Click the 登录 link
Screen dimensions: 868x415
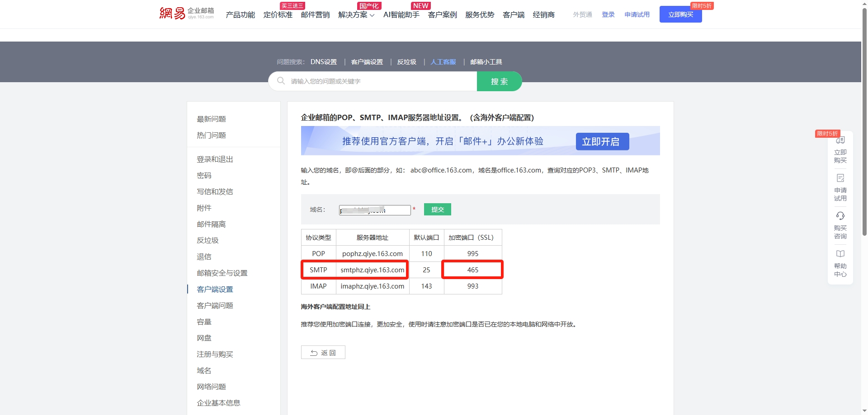[x=608, y=14]
